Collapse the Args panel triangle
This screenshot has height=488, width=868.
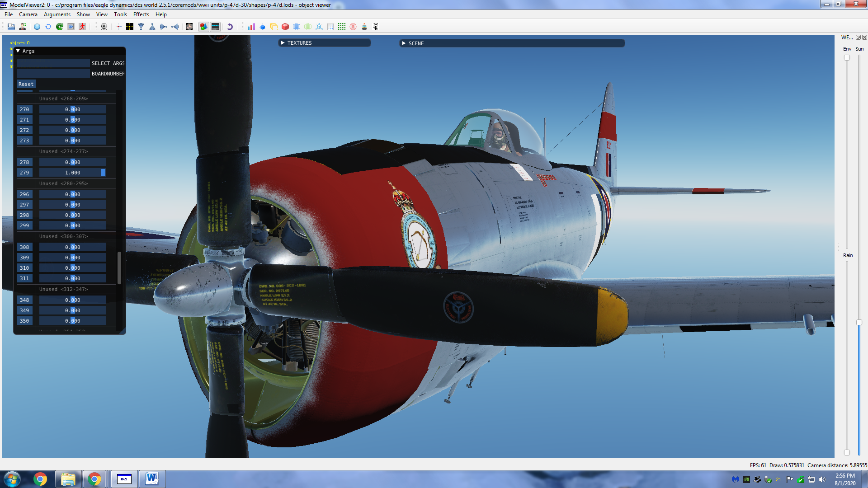(18, 51)
